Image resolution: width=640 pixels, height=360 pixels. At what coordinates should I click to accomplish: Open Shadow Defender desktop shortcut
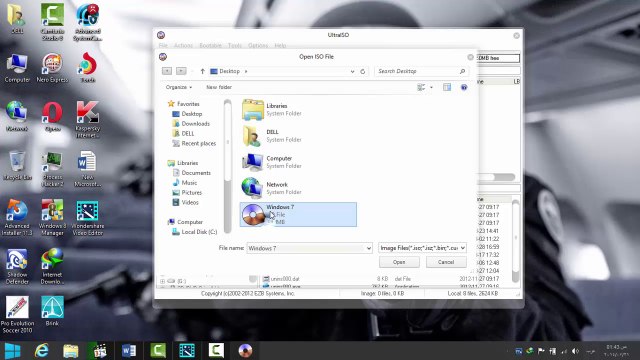coord(17,266)
